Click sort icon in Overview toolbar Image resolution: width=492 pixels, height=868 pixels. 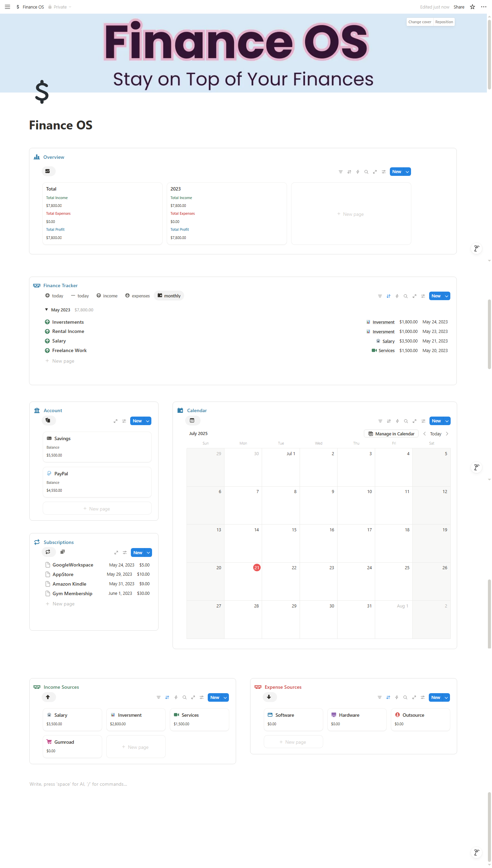click(349, 172)
